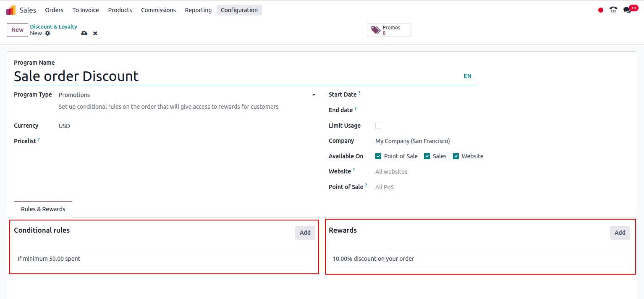The width and height of the screenshot is (644, 299).
Task: Discard changes using the X icon
Action: tap(95, 33)
